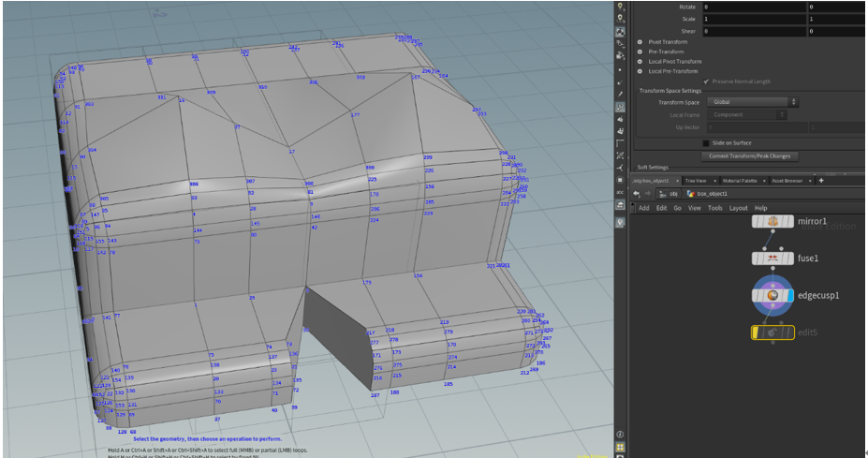Click the edit5 node in network

(772, 332)
